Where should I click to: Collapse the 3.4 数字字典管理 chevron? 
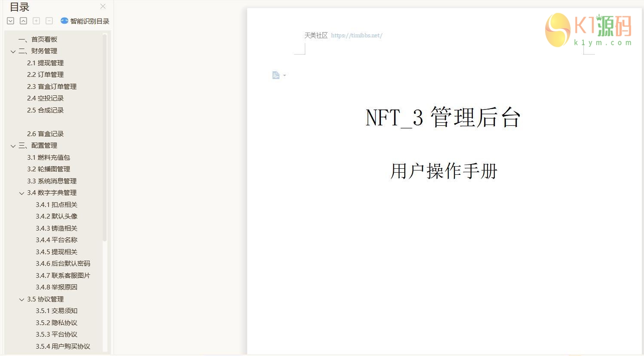pos(21,193)
